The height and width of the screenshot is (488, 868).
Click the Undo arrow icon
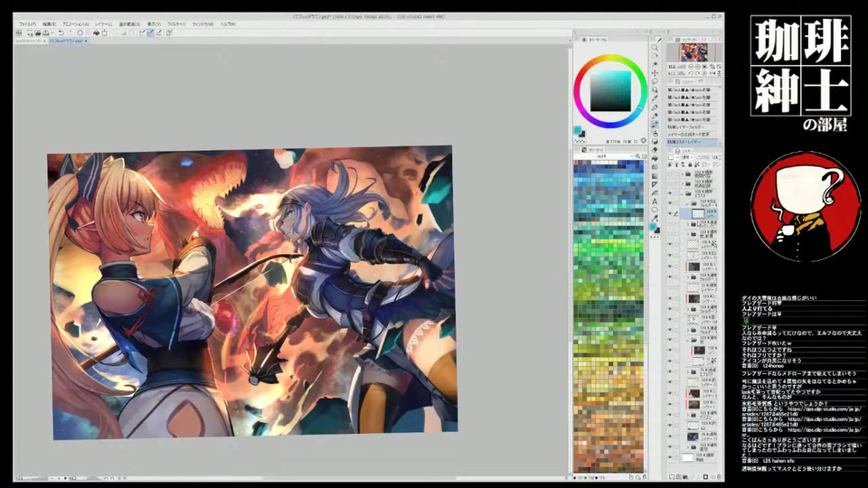point(61,33)
